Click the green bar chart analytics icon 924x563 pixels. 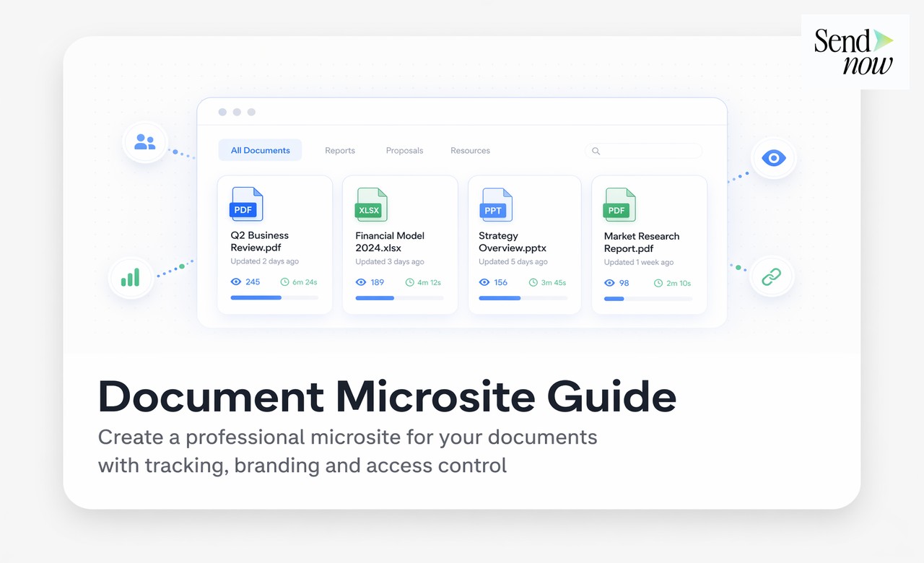[131, 277]
